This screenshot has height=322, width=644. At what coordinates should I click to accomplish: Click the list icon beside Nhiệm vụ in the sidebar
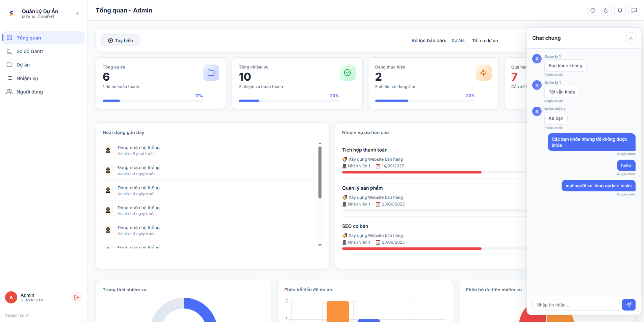[10, 78]
